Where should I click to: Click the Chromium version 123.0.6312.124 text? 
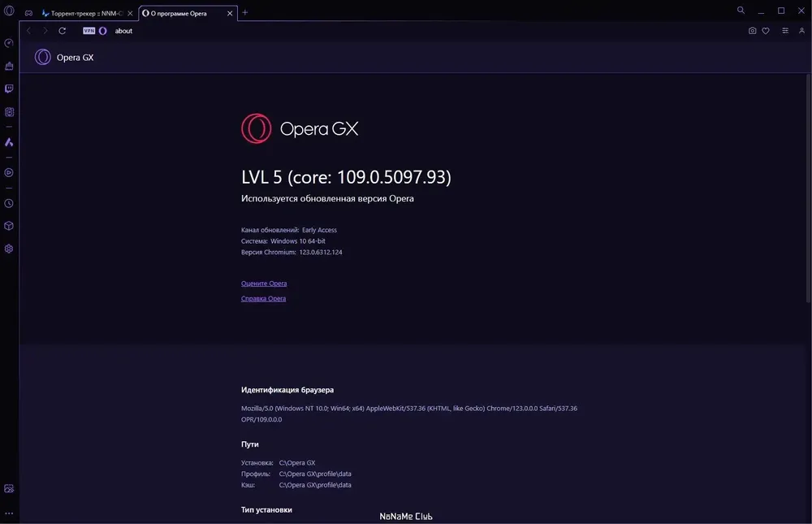tap(321, 253)
